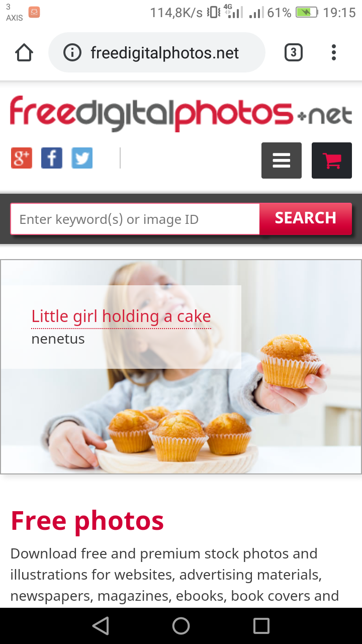This screenshot has width=362, height=644.
Task: Click the red SEARCH button
Action: coord(306,218)
